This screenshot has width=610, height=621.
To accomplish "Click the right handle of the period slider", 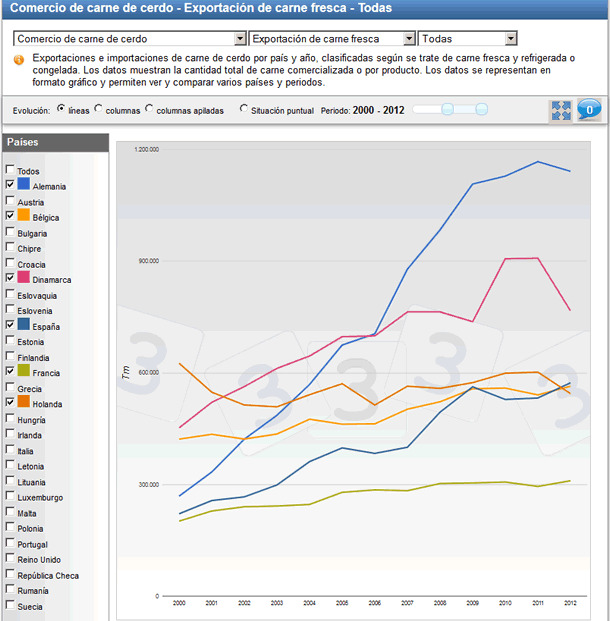I will 481,109.
